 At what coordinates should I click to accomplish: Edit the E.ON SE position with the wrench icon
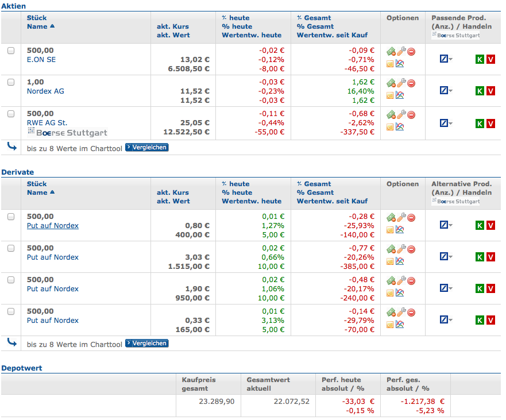[x=400, y=51]
